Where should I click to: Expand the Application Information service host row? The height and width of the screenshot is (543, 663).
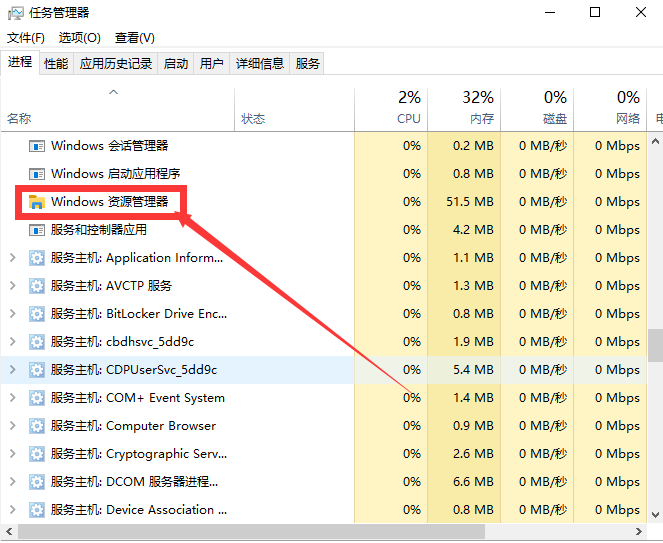point(12,258)
